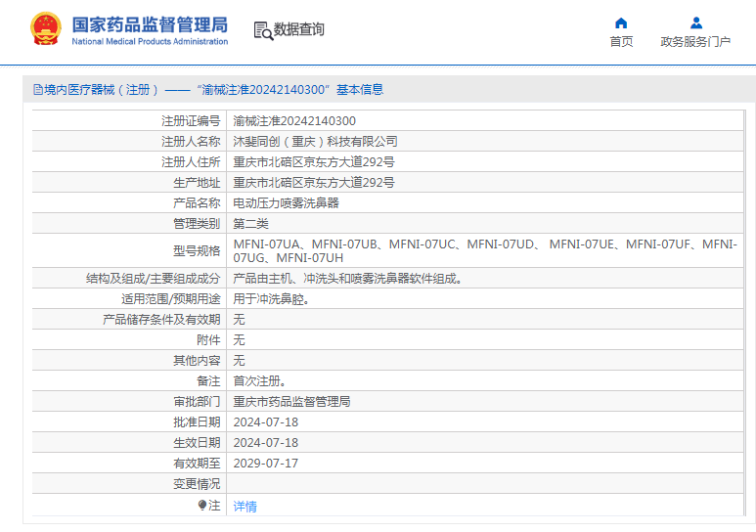Click the 型号规格 row label
The height and width of the screenshot is (532, 756).
[197, 250]
